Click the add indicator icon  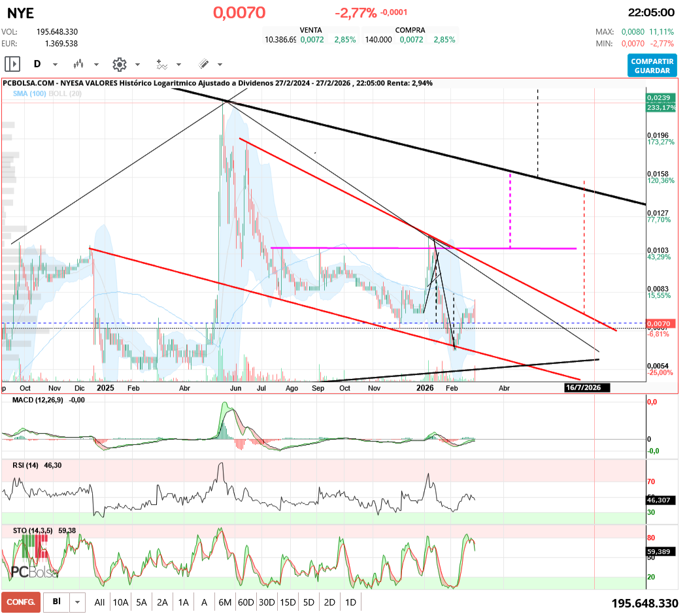pos(161,64)
